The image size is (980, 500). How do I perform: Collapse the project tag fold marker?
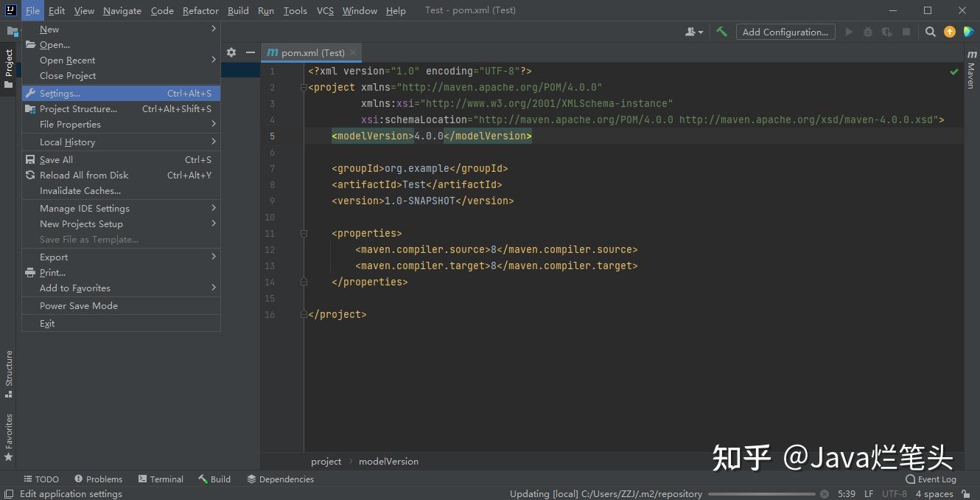pyautogui.click(x=304, y=88)
